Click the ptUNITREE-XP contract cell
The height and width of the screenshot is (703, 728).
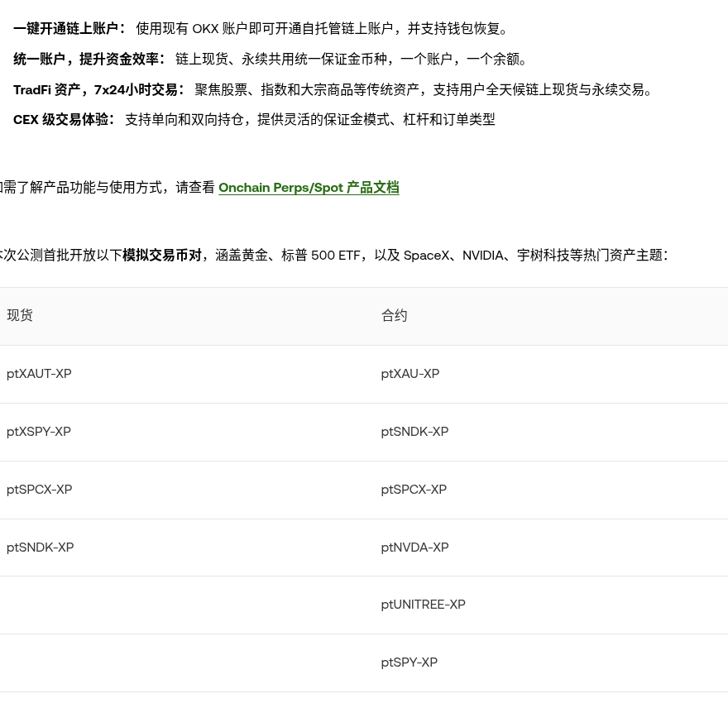(423, 605)
